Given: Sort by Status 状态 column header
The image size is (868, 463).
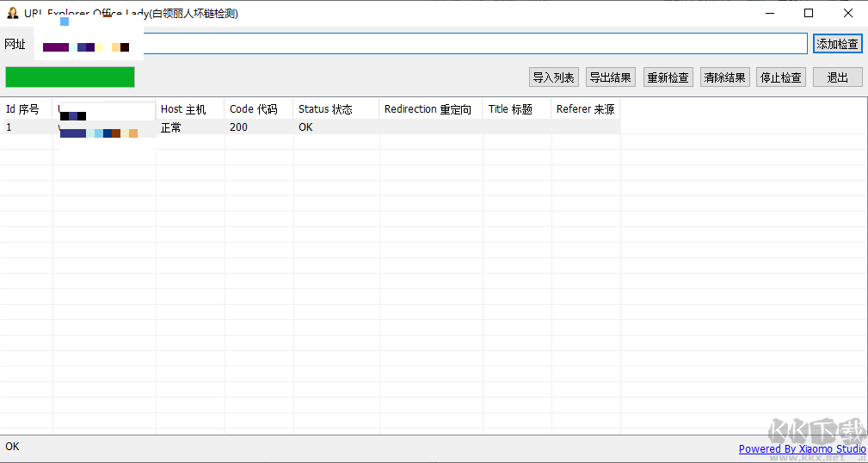Looking at the screenshot, I should [x=336, y=109].
